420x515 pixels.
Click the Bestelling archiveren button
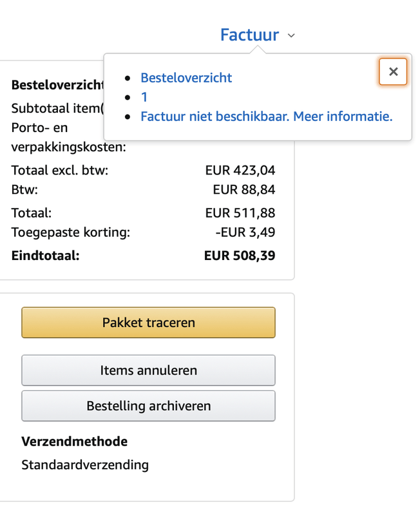click(148, 406)
